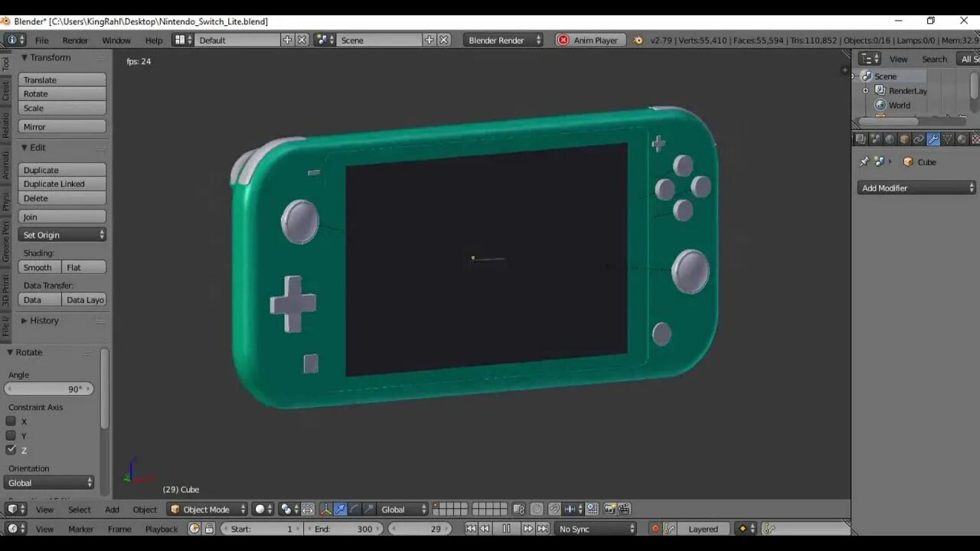This screenshot has height=551, width=980.
Task: Toggle the rotate manipulator arc button
Action: (354, 509)
